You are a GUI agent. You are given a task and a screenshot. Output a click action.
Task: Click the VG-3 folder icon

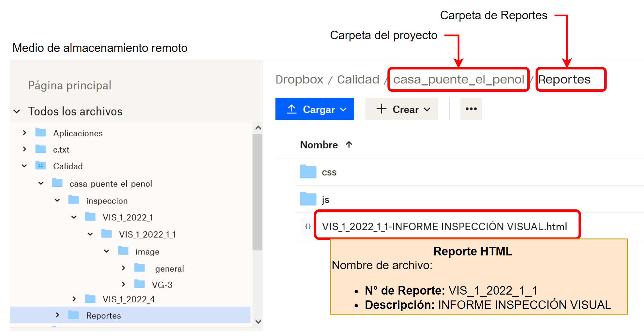click(140, 284)
